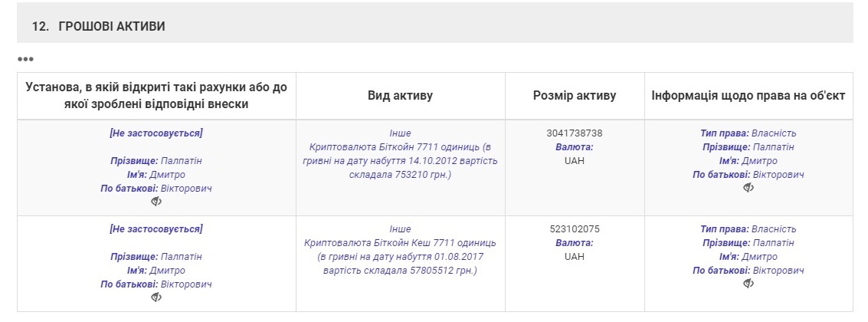868x322 pixels.
Task: Expand the three-dot ellipsis above the table
Action: [25, 59]
